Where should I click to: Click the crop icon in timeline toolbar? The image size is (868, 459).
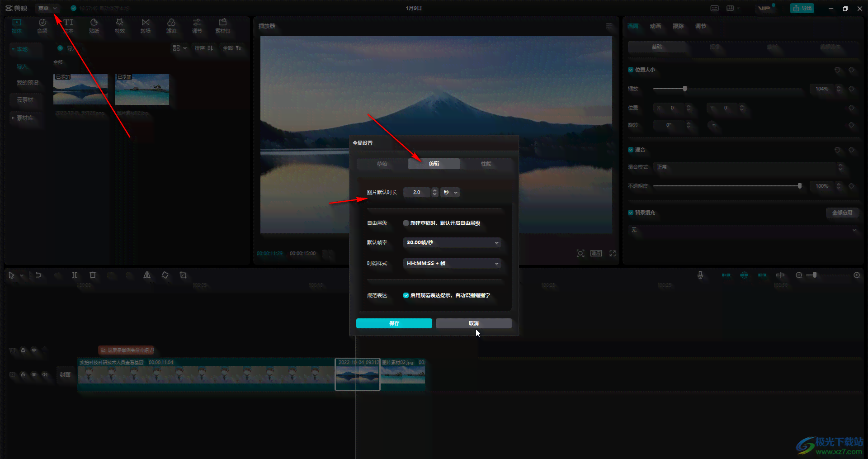[183, 275]
